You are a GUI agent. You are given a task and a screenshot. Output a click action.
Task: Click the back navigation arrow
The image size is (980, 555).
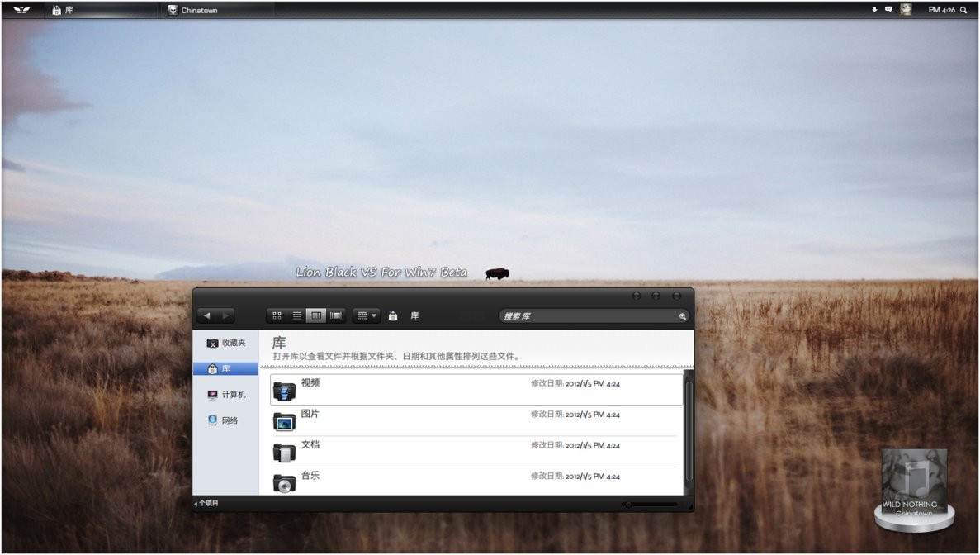click(206, 315)
